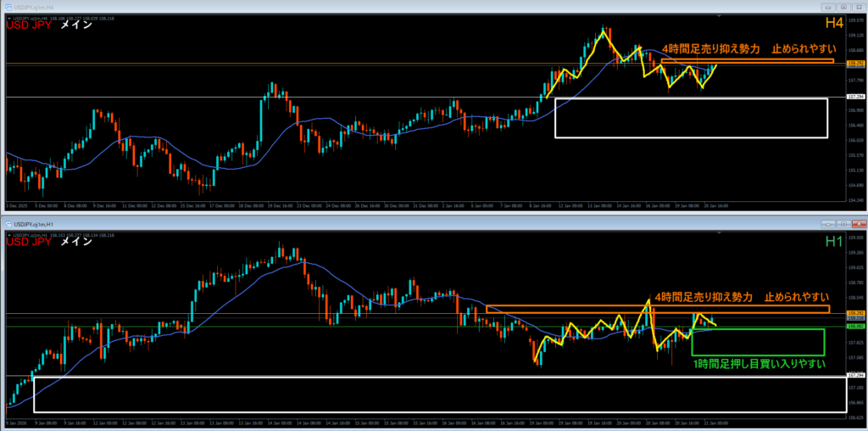This screenshot has width=868, height=431.
Task: Click the white 157.294 price tag in the H1 chart
Action: [855, 376]
